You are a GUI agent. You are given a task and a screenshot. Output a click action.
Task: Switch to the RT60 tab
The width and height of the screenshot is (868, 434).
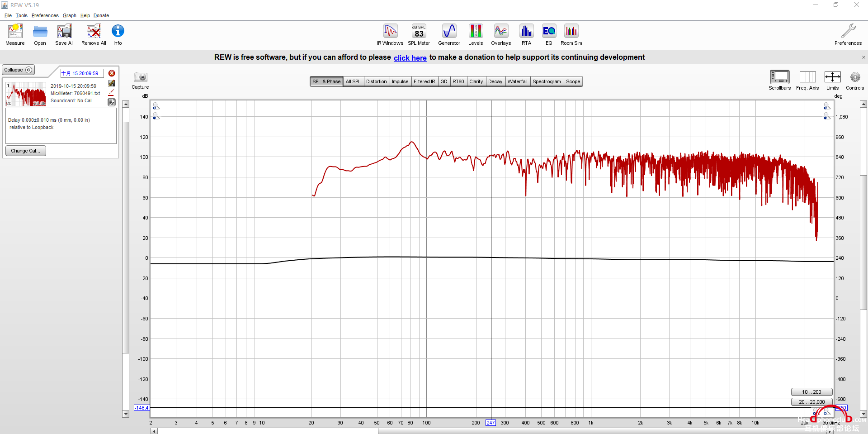click(458, 81)
